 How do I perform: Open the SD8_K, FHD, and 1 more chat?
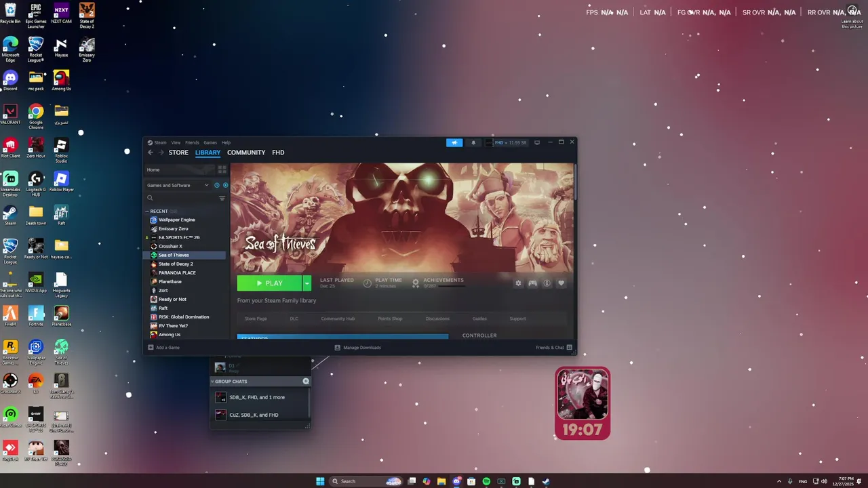[260, 397]
